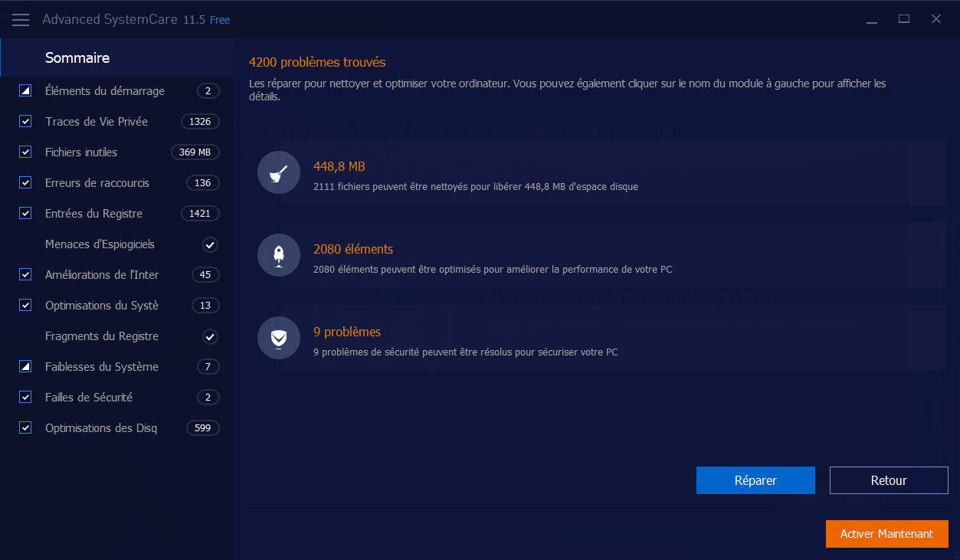Click Fragments du Registre checkmark icon
This screenshot has height=560, width=960.
210,336
